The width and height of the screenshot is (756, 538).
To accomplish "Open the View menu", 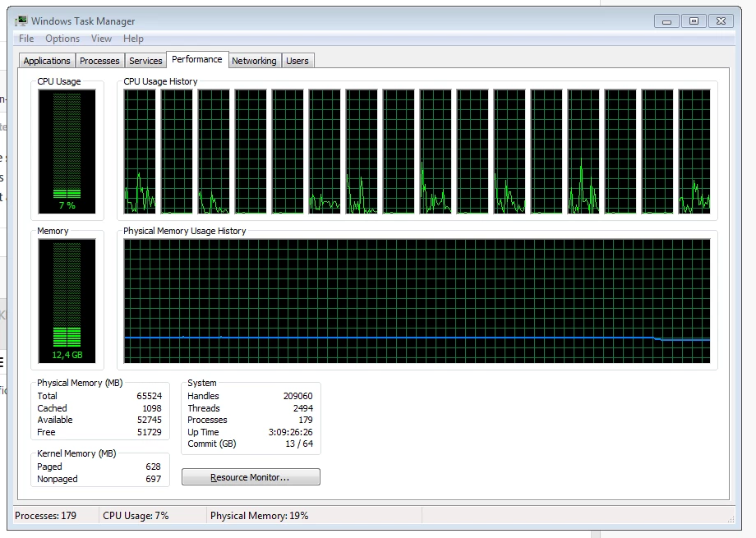I will pos(101,39).
